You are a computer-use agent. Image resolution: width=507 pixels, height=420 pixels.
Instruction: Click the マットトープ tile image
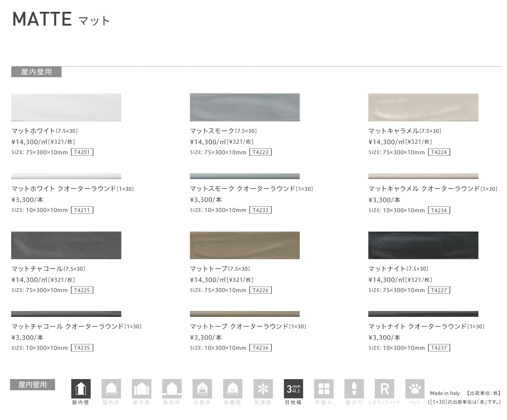point(245,245)
